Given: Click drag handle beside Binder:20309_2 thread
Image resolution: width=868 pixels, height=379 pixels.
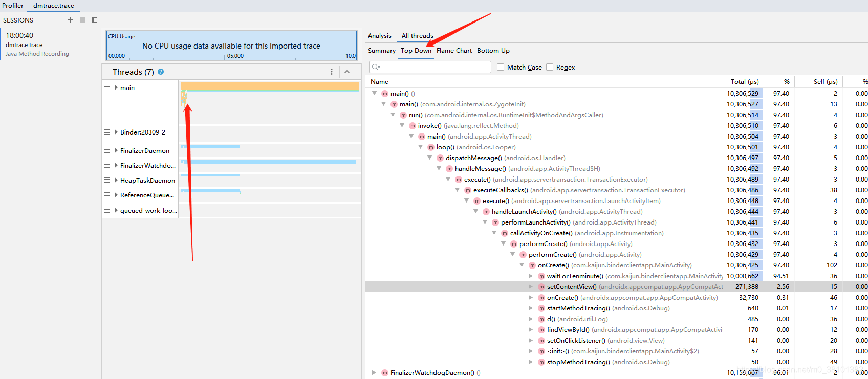Looking at the screenshot, I should point(107,132).
